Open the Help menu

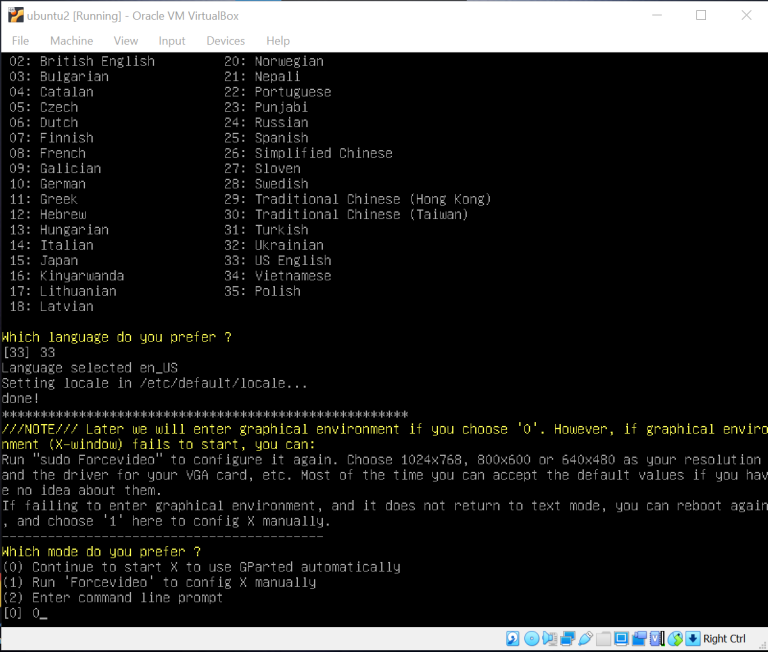pyautogui.click(x=278, y=41)
